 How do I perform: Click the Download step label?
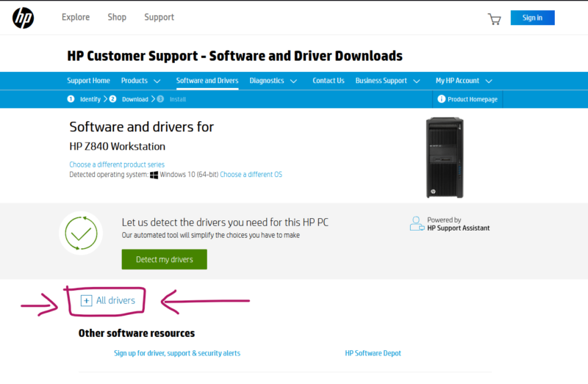tap(135, 99)
